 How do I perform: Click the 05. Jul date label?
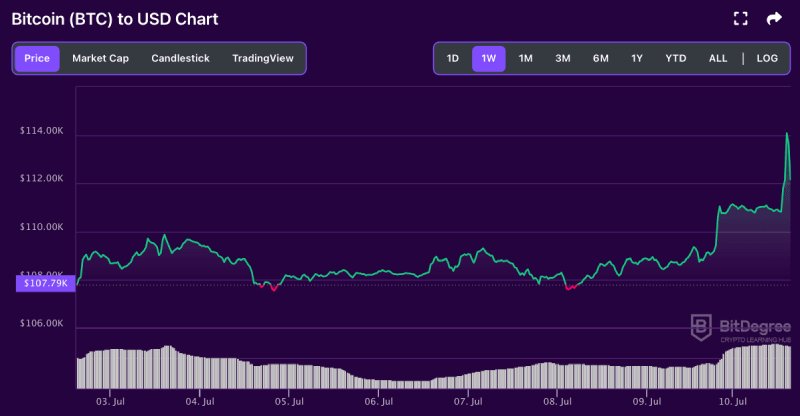(289, 402)
